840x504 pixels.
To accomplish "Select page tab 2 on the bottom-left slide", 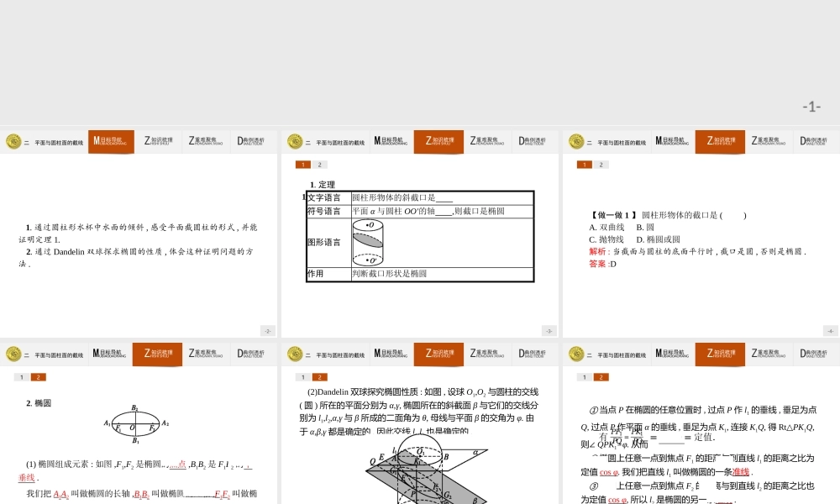I will point(37,377).
